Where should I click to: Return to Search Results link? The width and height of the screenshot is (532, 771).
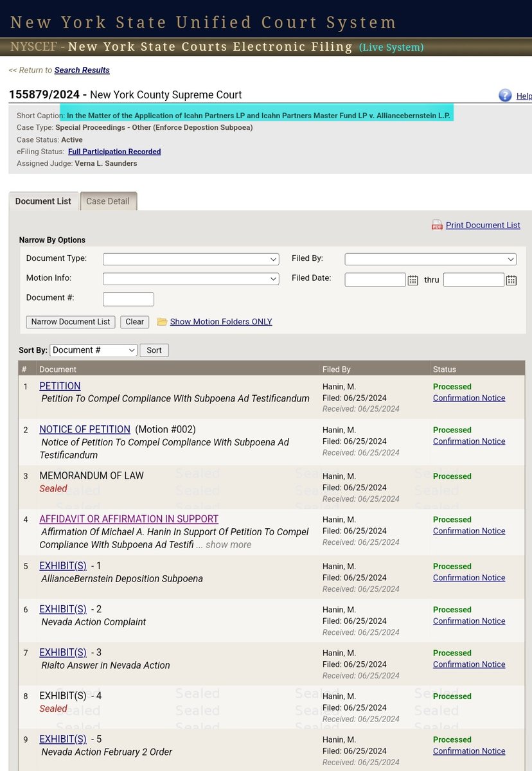[x=82, y=69]
